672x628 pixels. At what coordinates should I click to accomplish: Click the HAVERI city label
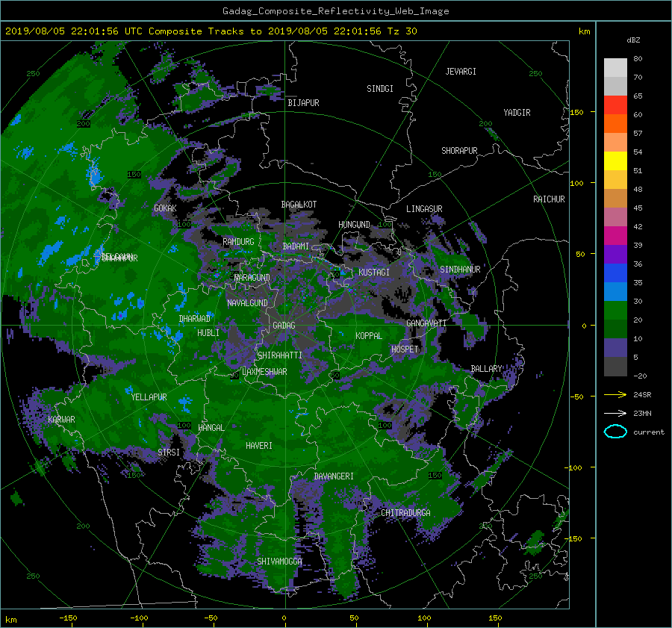pos(259,445)
